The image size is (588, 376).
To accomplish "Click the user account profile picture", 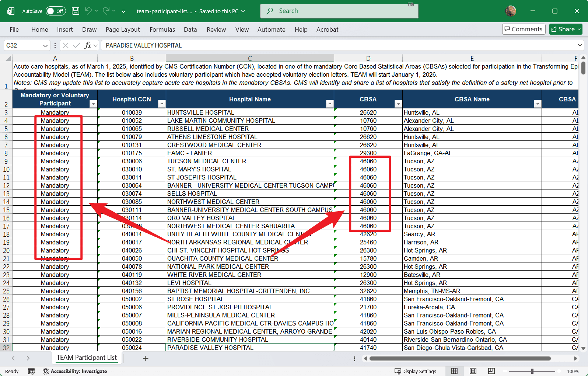I will pos(511,11).
